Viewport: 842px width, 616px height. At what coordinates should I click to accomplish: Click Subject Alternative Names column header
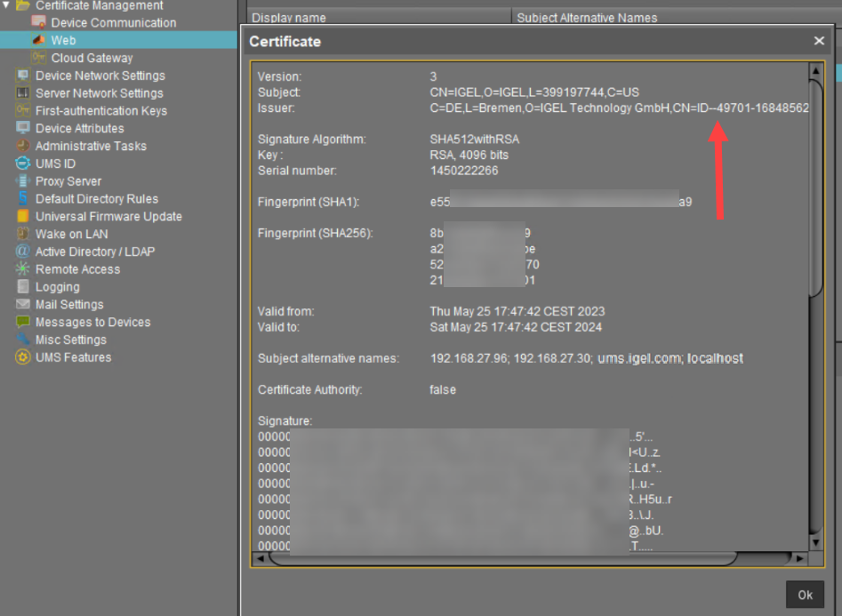tap(587, 17)
